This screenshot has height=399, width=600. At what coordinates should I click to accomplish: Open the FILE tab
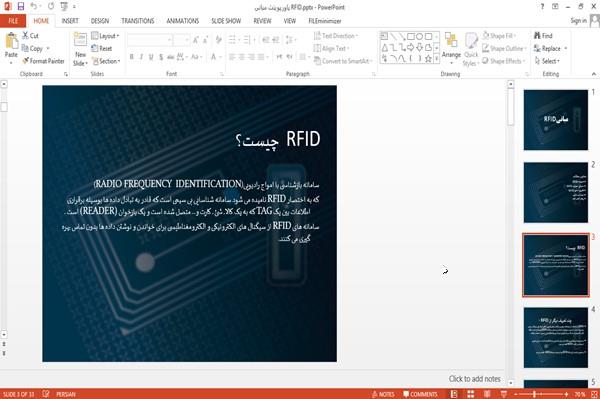coord(13,21)
